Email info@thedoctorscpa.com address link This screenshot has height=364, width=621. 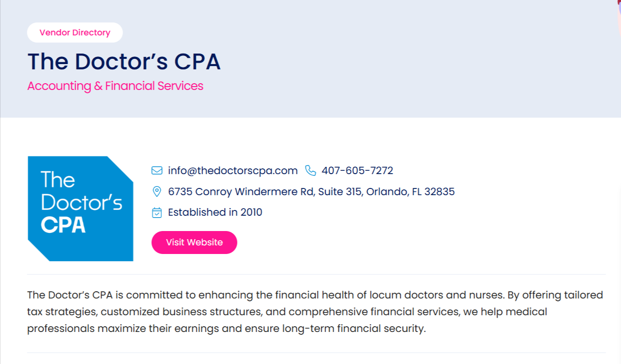point(233,171)
